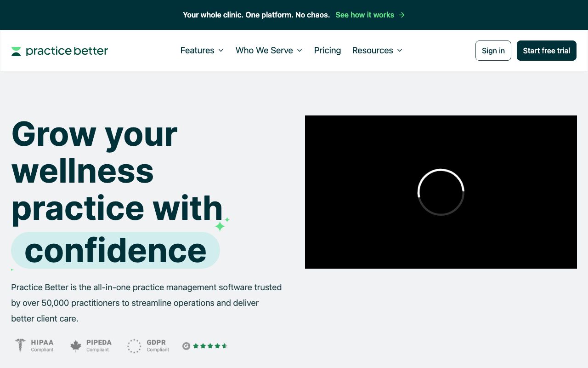Click the announcement banner at the top
This screenshot has height=368, width=588.
click(256, 15)
